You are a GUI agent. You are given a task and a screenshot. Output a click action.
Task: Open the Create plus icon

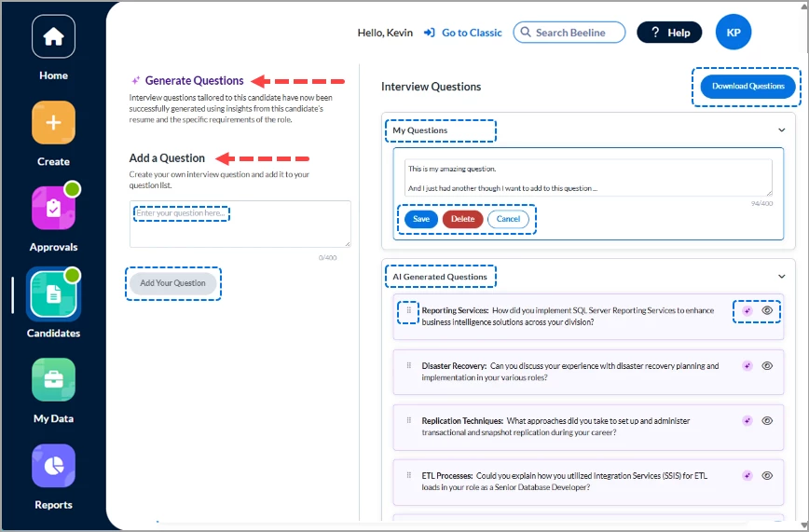click(x=53, y=122)
